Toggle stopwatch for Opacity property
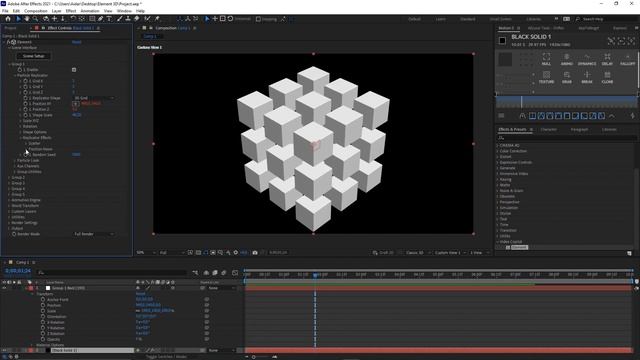640x360 pixels. pos(43,339)
